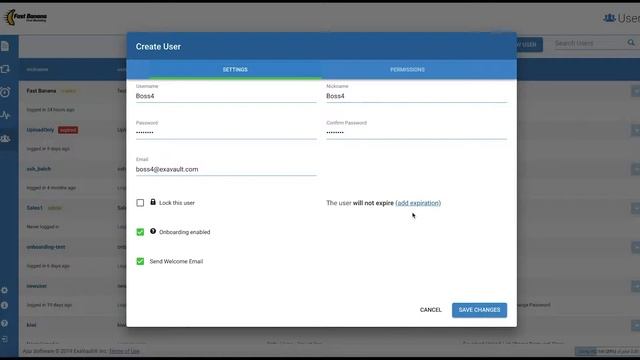This screenshot has height=360, width=640.
Task: Click the help question mark sidebar icon
Action: tap(4, 323)
